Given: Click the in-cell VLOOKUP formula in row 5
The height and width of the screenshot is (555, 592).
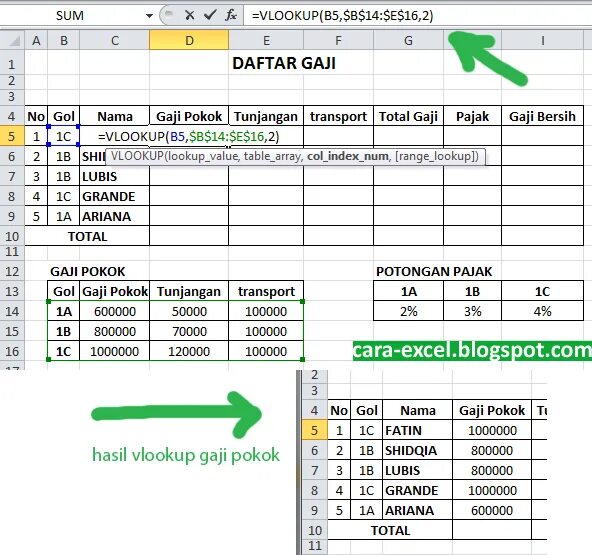Looking at the screenshot, I should (x=188, y=136).
